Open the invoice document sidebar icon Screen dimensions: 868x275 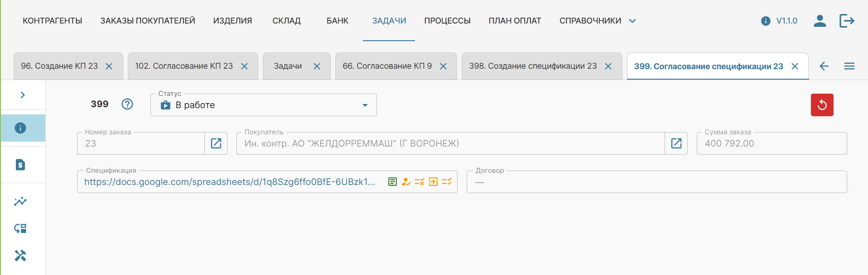pyautogui.click(x=20, y=165)
